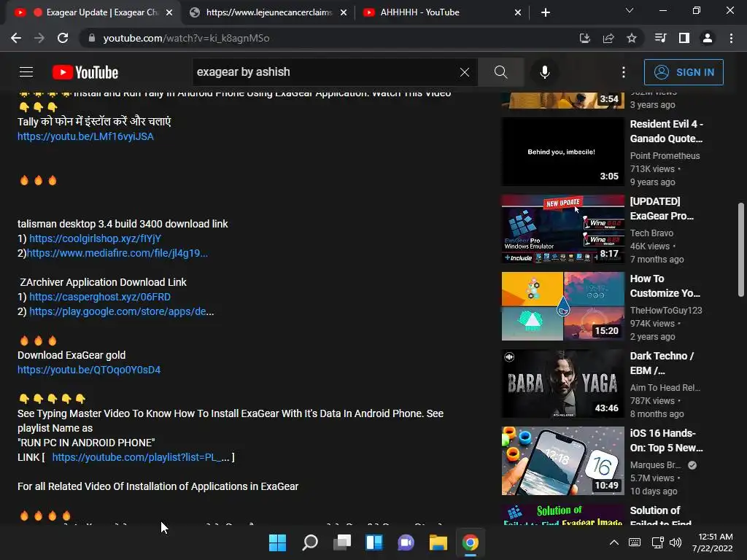Open the Chat app on the taskbar

pos(406,542)
